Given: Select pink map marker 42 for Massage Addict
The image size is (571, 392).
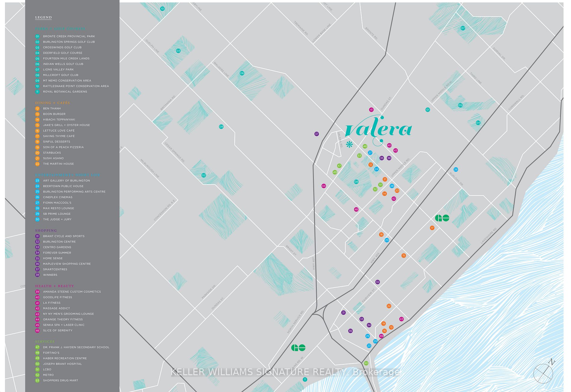Looking at the screenshot, I should [x=394, y=199].
